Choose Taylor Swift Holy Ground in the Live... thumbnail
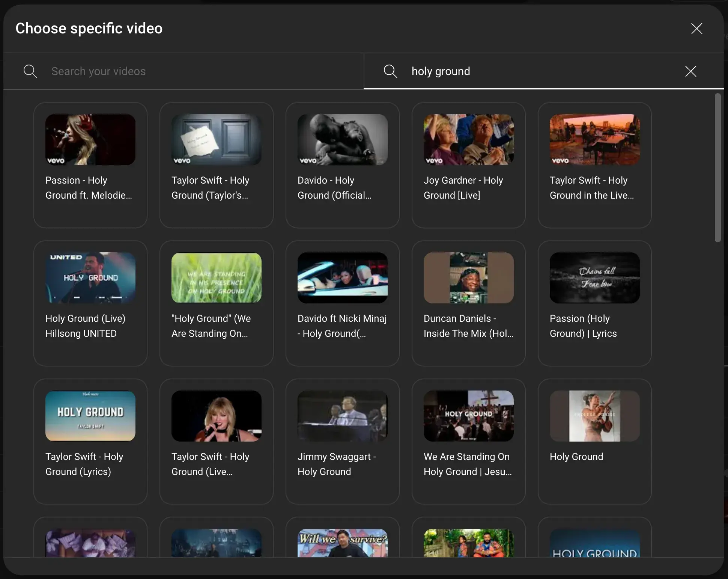Screen dimensions: 728x579 tap(595, 140)
